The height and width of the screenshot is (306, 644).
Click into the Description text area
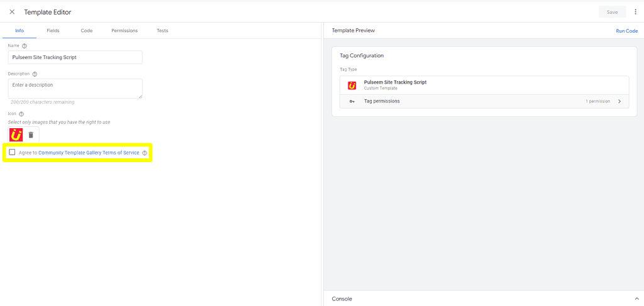point(75,89)
